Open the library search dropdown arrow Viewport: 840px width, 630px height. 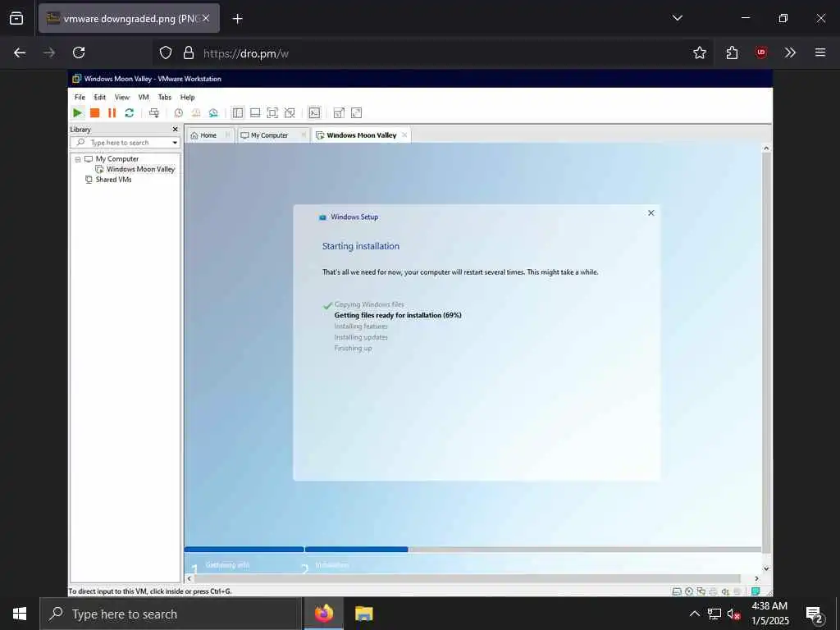[x=175, y=143]
